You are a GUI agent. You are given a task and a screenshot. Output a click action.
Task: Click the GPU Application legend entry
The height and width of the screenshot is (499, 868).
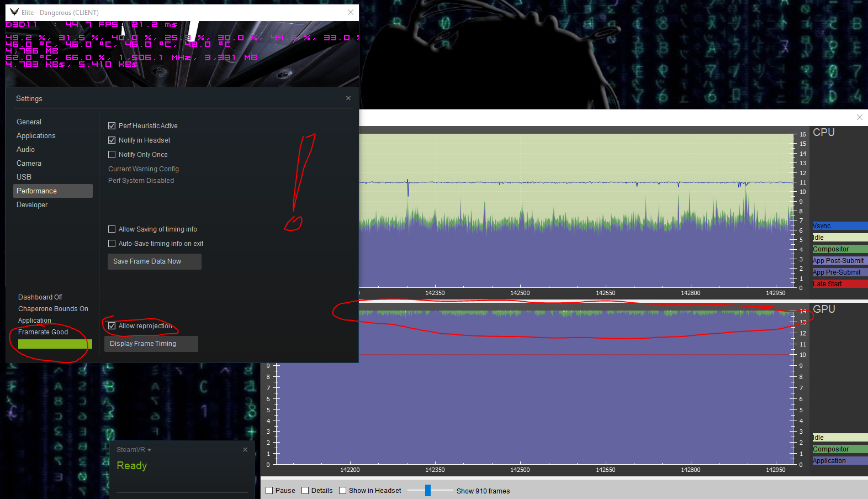coord(840,461)
